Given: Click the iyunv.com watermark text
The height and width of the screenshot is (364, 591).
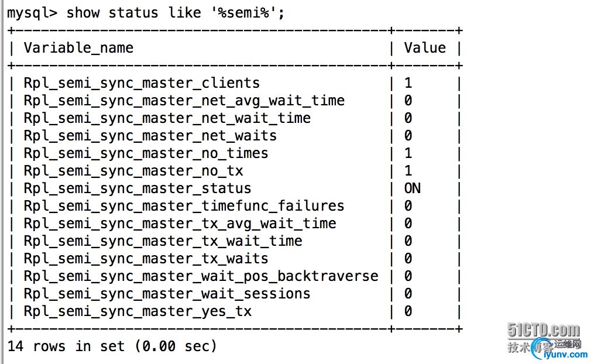Looking at the screenshot, I should pos(562,354).
